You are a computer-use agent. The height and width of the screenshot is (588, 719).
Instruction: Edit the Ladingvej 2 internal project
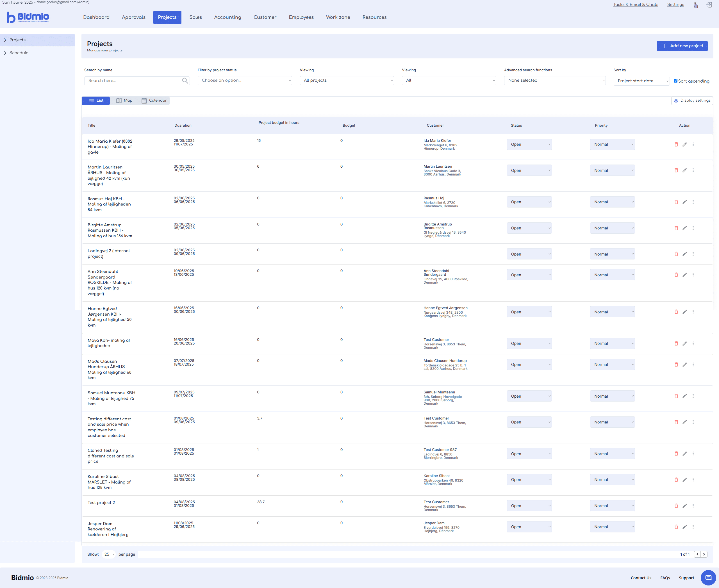(684, 254)
